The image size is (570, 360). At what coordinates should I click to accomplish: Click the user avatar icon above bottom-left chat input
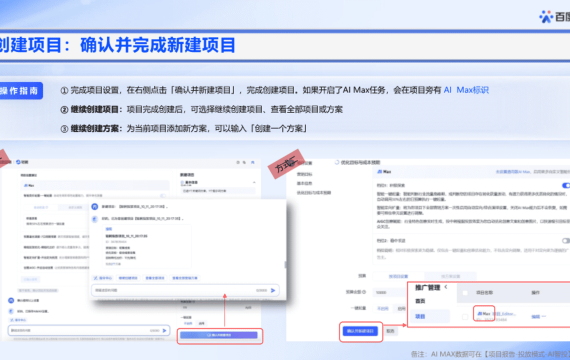(x=11, y=301)
